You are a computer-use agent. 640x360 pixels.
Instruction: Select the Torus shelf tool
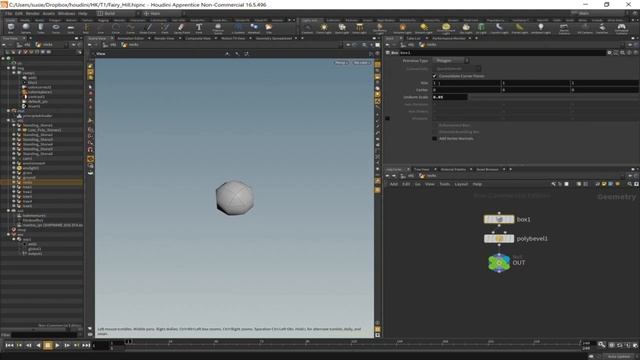click(x=56, y=29)
